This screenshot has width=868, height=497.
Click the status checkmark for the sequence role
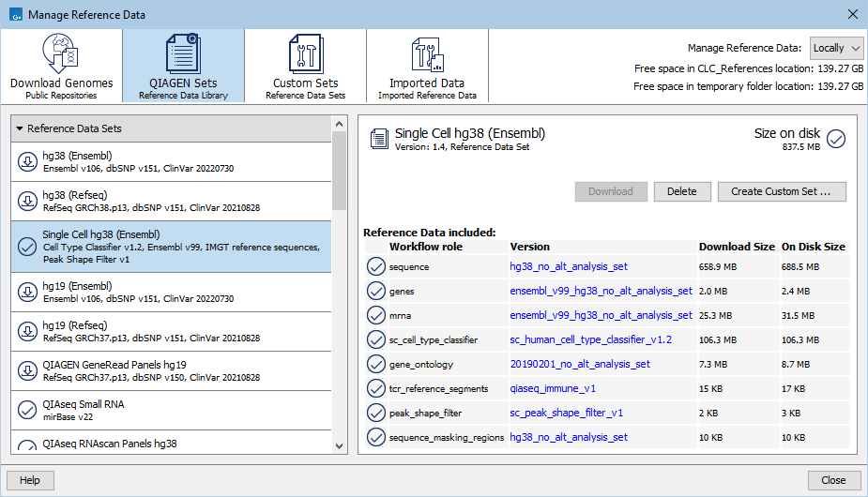click(376, 267)
